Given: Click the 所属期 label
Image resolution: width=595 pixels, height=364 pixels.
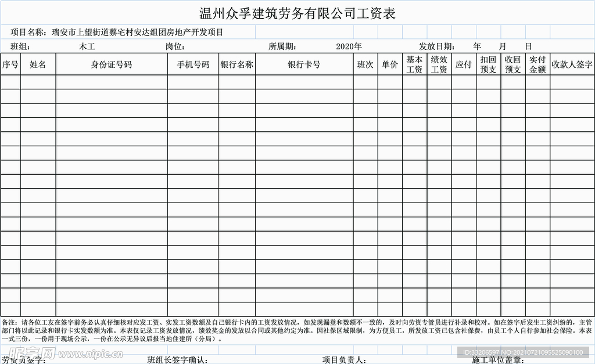Looking at the screenshot, I should (282, 46).
